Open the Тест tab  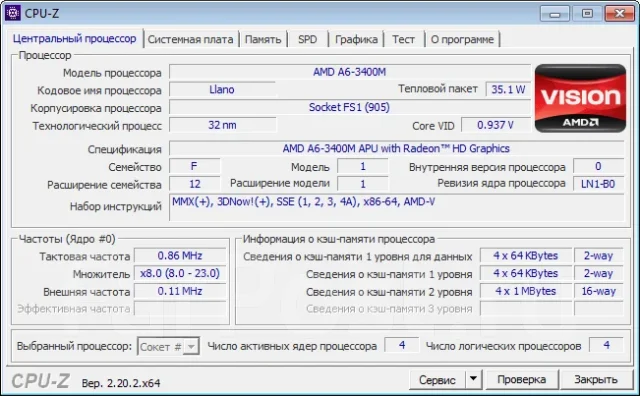(x=403, y=39)
